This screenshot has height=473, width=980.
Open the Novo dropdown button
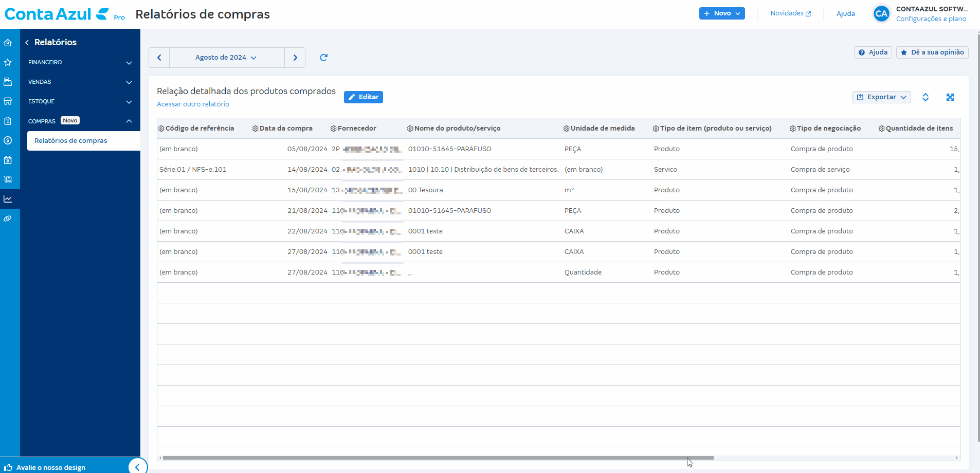click(x=722, y=13)
